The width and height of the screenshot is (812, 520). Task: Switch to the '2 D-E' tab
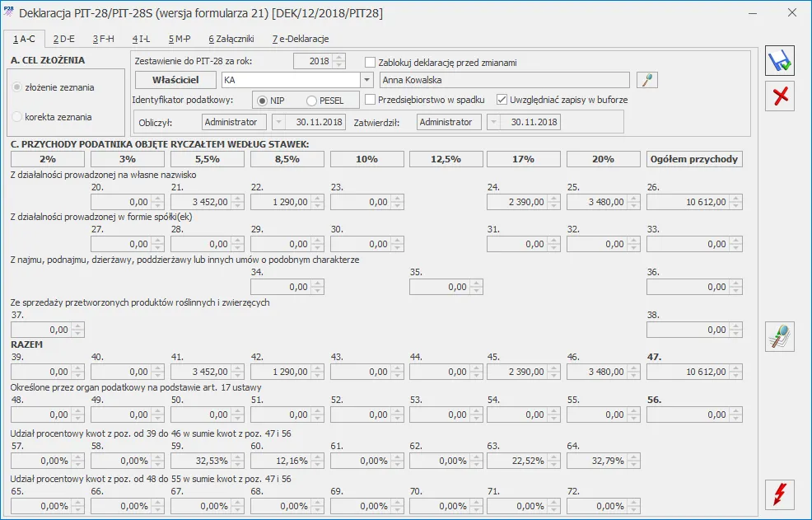coord(63,39)
